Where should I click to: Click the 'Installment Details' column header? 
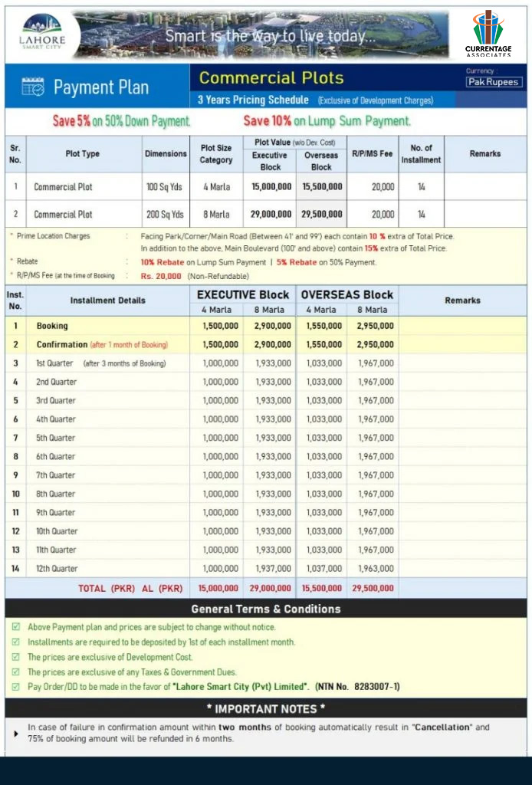[107, 301]
